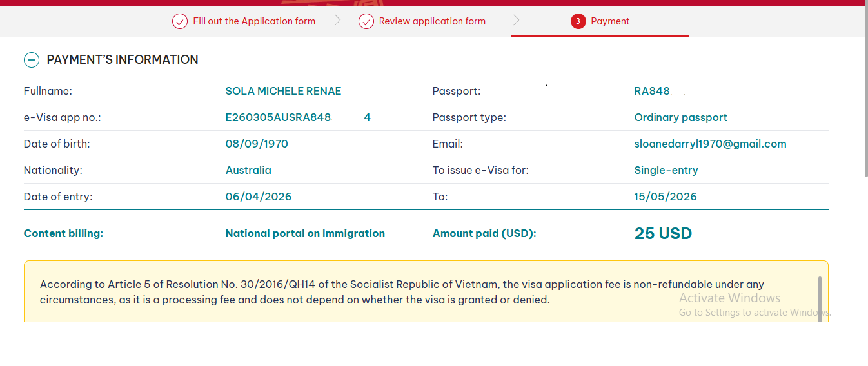Viewport: 868px width, 366px height.
Task: Click the checkmark icon beside Review application form
Action: tap(366, 21)
